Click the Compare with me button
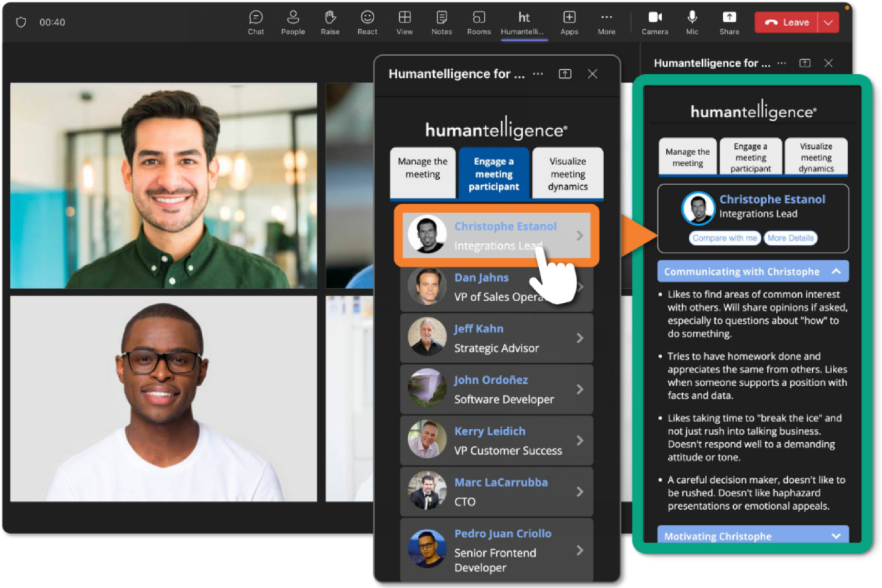 [725, 238]
